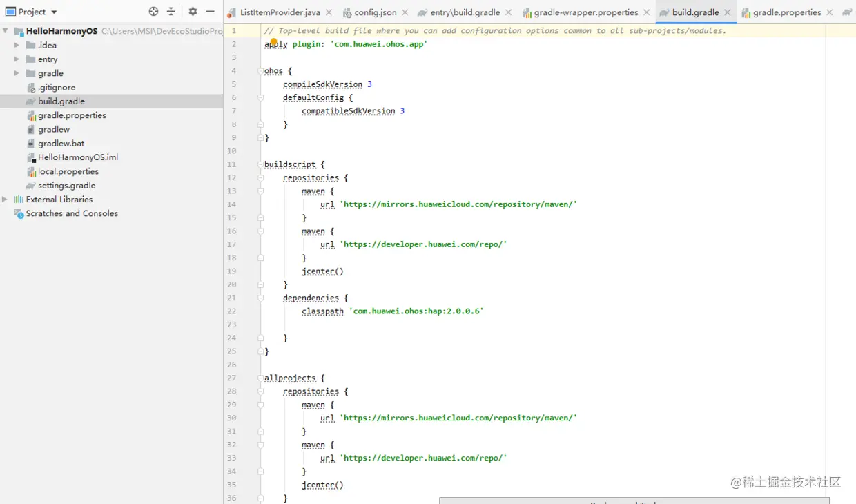Click the local.properties file icon
The width and height of the screenshot is (856, 504).
[x=31, y=171]
